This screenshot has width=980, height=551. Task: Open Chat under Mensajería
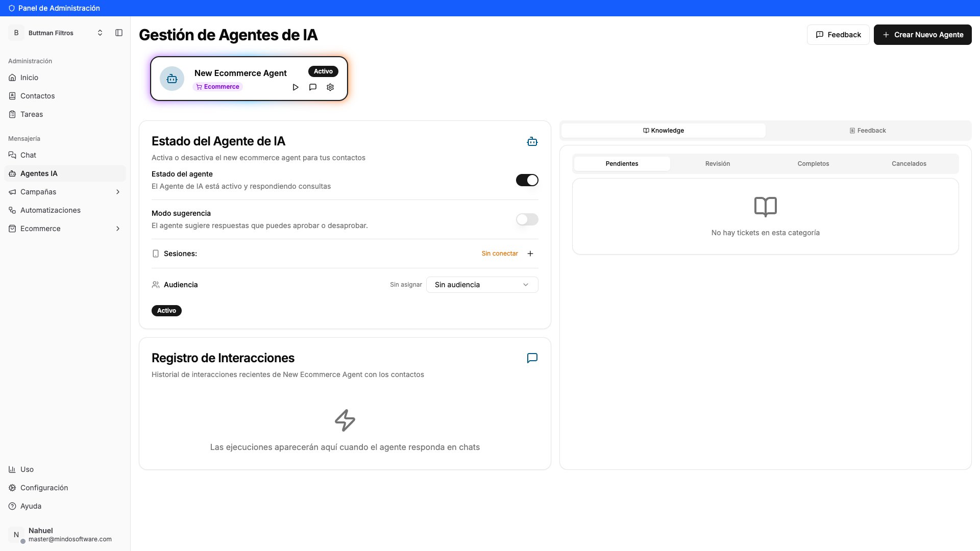pyautogui.click(x=65, y=155)
